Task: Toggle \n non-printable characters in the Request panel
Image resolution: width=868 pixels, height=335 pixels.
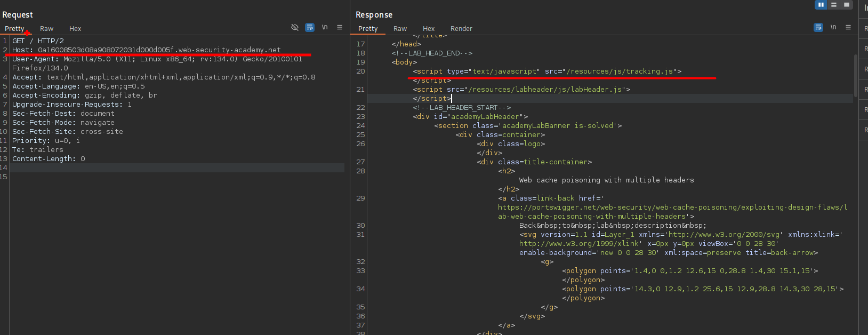Action: 325,27
